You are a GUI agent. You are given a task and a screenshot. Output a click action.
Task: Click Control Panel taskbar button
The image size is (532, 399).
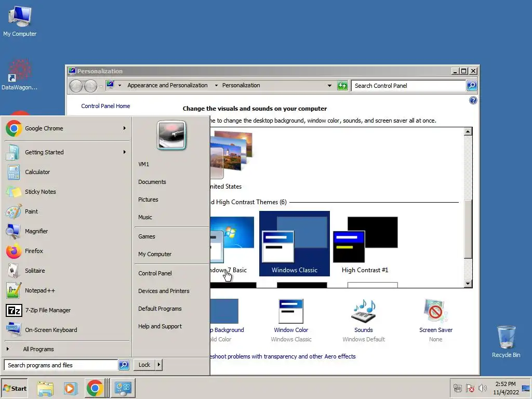[x=123, y=388]
